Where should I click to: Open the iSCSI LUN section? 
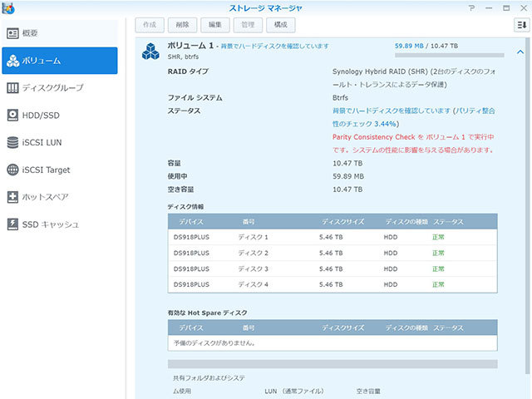click(60, 142)
